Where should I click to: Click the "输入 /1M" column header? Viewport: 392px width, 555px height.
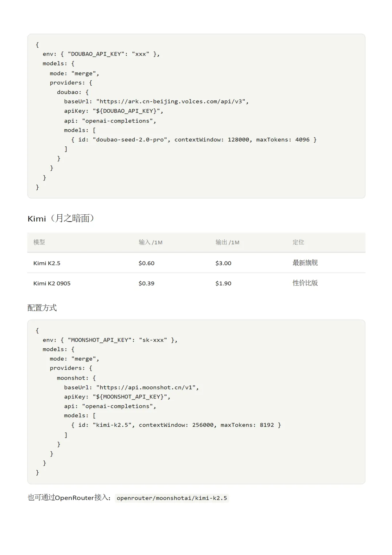click(150, 242)
